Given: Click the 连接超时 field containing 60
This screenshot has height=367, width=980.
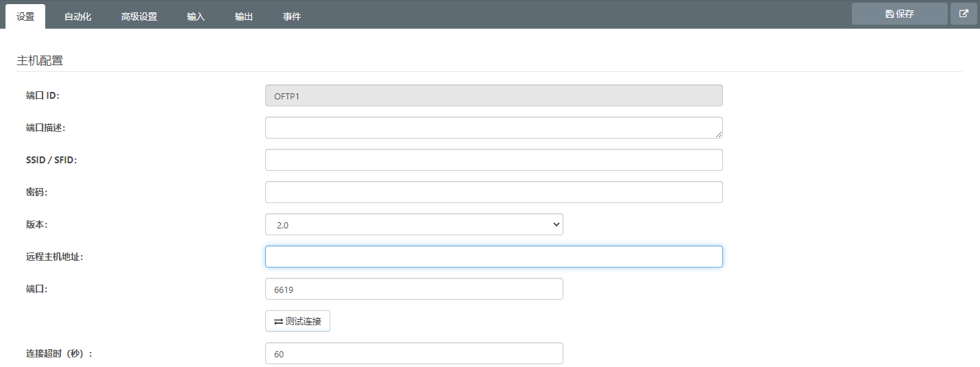Looking at the screenshot, I should (x=414, y=353).
